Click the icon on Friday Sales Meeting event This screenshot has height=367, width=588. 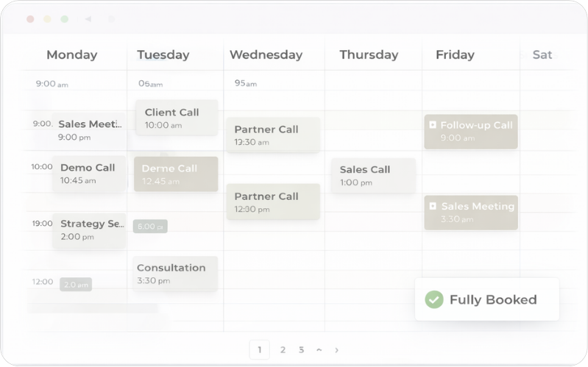coord(433,207)
